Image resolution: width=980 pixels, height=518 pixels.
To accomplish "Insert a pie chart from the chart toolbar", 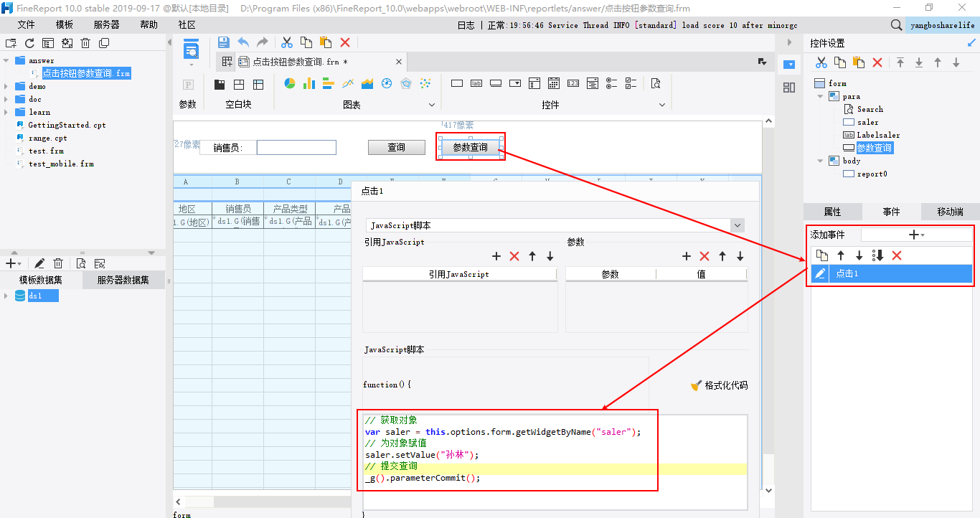I will click(290, 84).
